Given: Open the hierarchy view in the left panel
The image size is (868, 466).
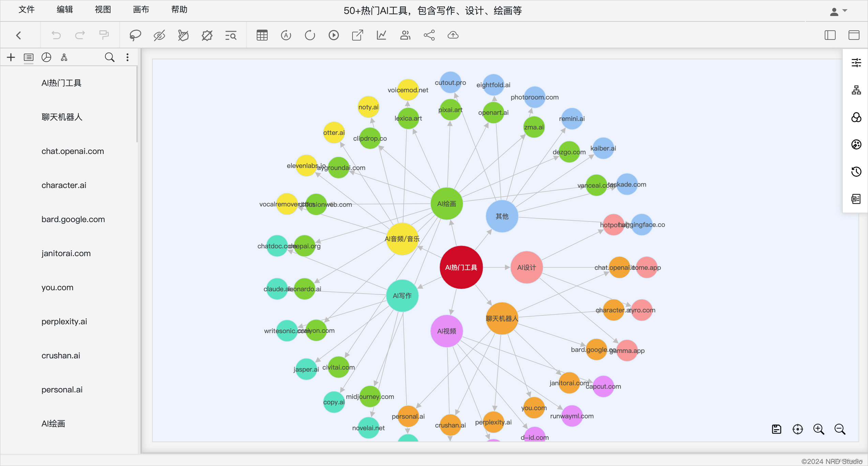Looking at the screenshot, I should 64,58.
